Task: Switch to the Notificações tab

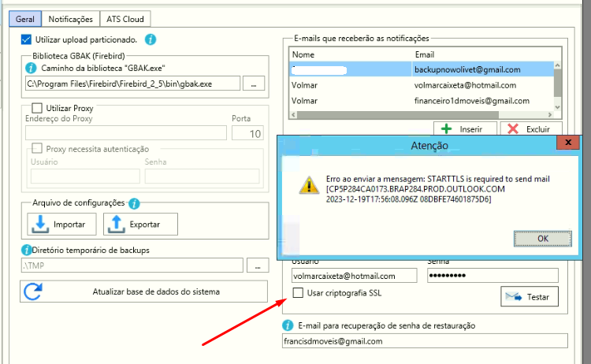Action: [x=70, y=19]
